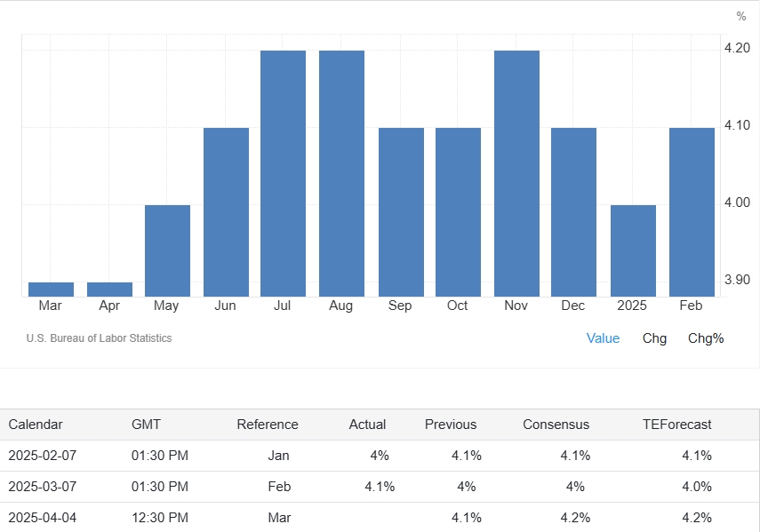The image size is (760, 532).
Task: Click the February bar in chart
Action: tap(692, 211)
